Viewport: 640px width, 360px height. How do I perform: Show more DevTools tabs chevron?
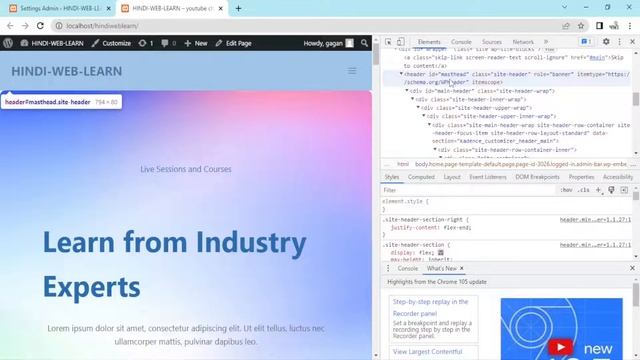[x=546, y=42]
